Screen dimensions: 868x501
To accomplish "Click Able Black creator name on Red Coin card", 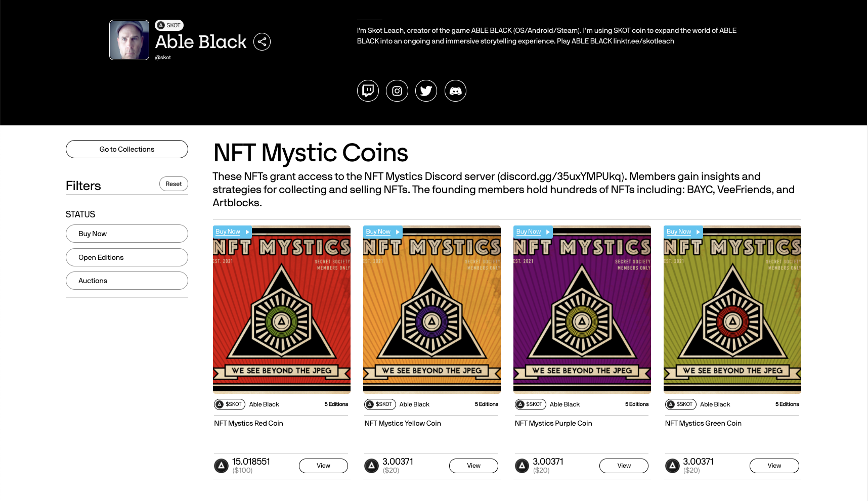I will pyautogui.click(x=264, y=404).
